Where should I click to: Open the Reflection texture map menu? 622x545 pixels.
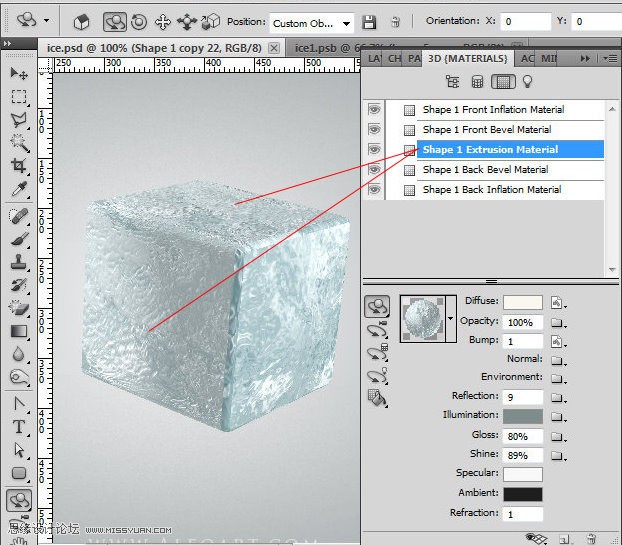coord(558,397)
